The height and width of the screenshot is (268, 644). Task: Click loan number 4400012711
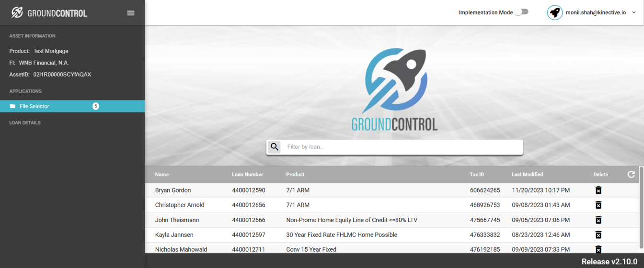click(x=249, y=249)
